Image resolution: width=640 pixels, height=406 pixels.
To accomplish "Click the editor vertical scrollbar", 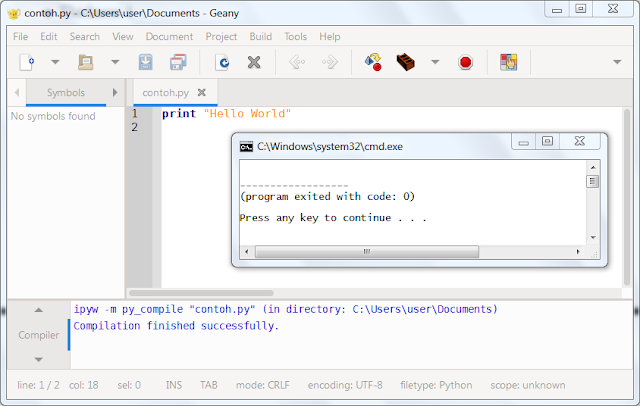I will click(x=627, y=197).
